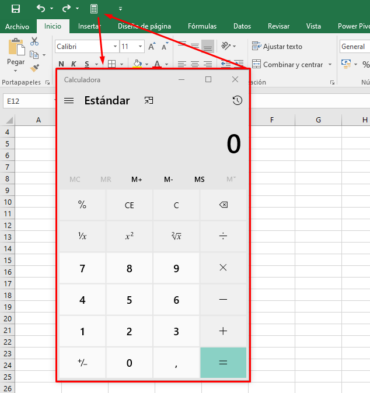Open the Portapapeles dialog launcher
Viewport: 370px width, 393px height.
47,82
